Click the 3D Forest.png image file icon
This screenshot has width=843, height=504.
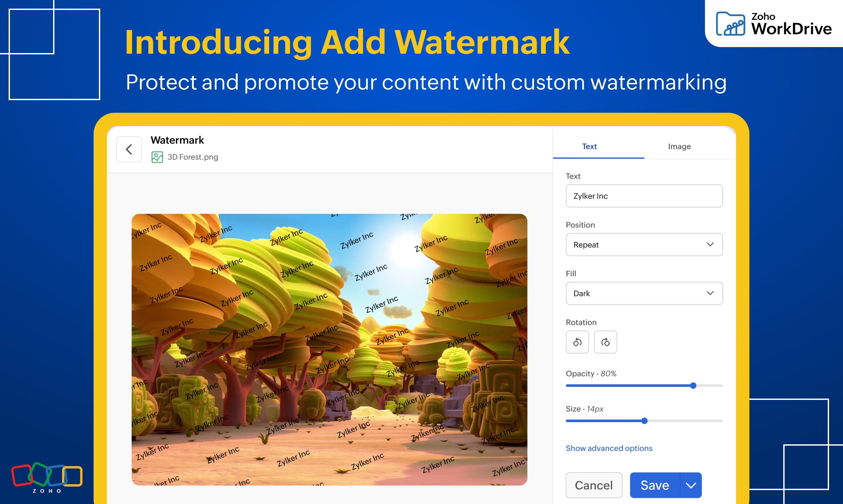coord(157,157)
